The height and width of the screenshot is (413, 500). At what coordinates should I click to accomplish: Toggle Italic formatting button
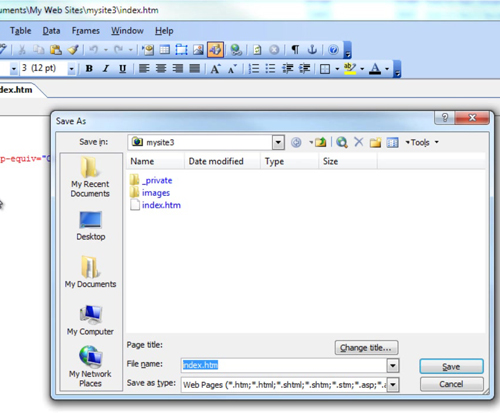coord(106,69)
